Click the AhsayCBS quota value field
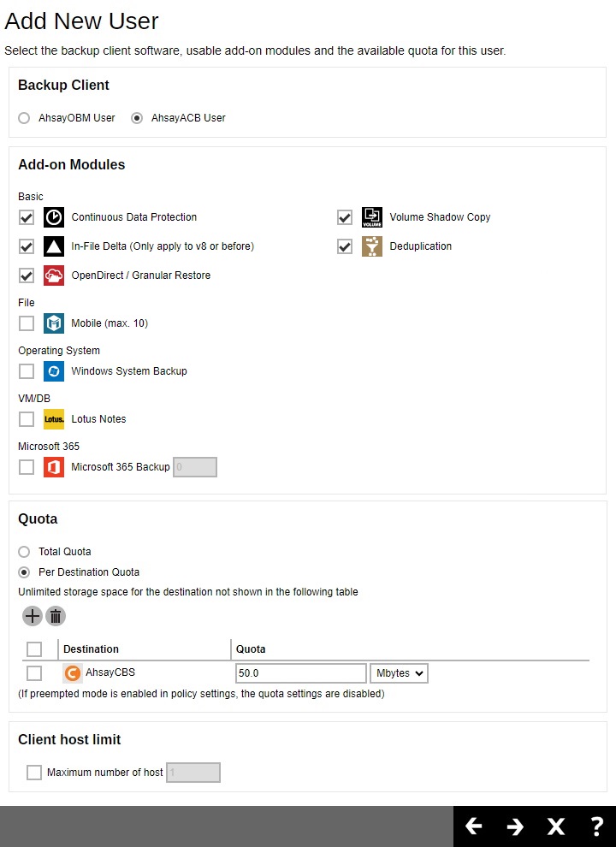The height and width of the screenshot is (847, 616). click(x=299, y=673)
